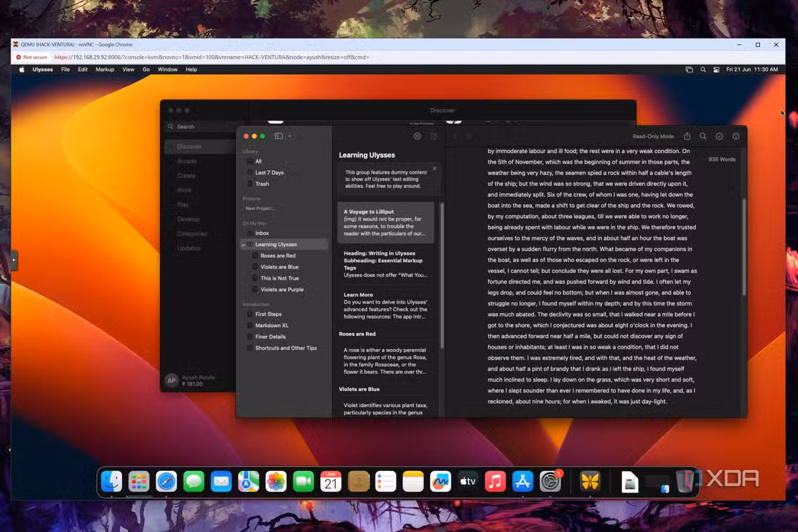
Task: Create a new sheet with compose icon
Action: 434,136
